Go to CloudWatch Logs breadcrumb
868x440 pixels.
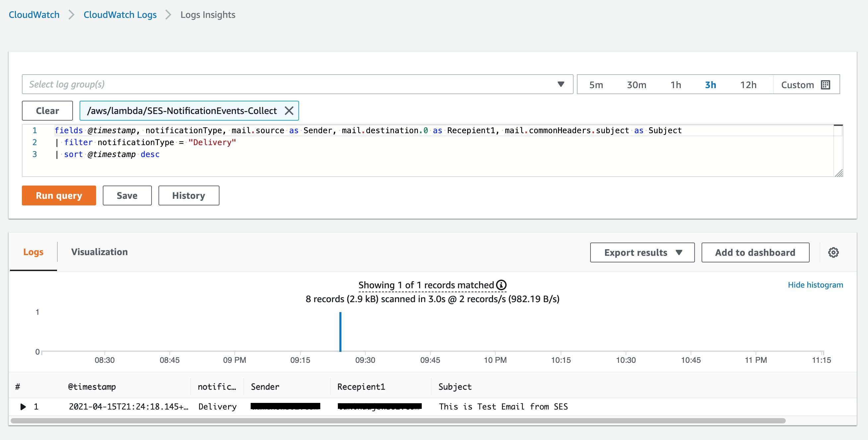[120, 15]
